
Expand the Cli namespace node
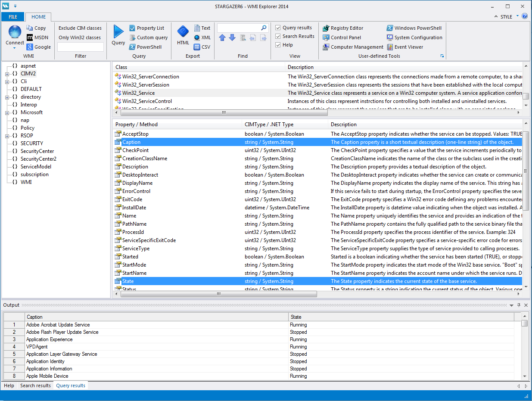point(7,81)
